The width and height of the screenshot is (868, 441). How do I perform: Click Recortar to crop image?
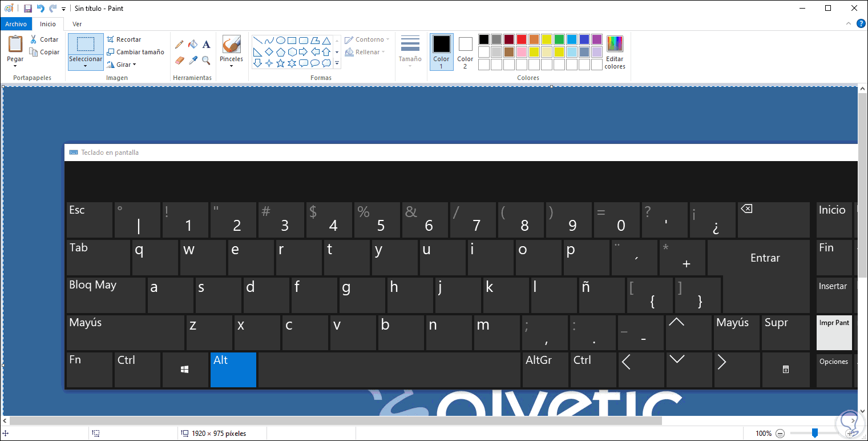click(123, 39)
